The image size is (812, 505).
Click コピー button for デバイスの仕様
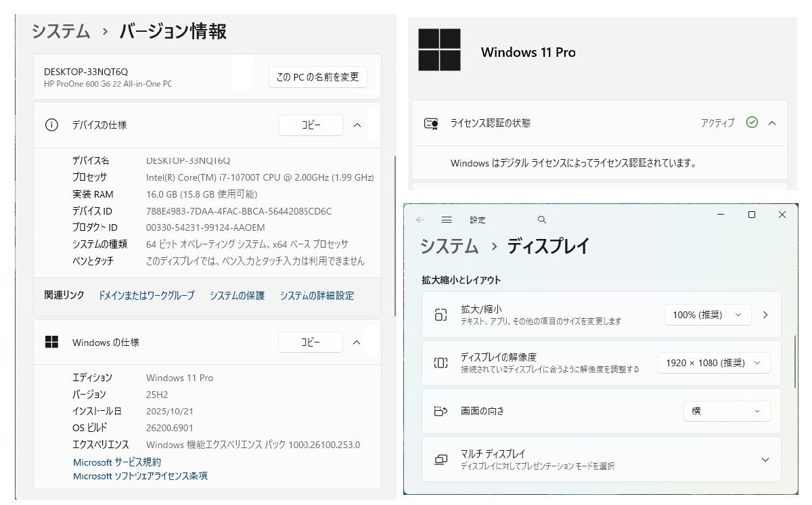pyautogui.click(x=311, y=125)
